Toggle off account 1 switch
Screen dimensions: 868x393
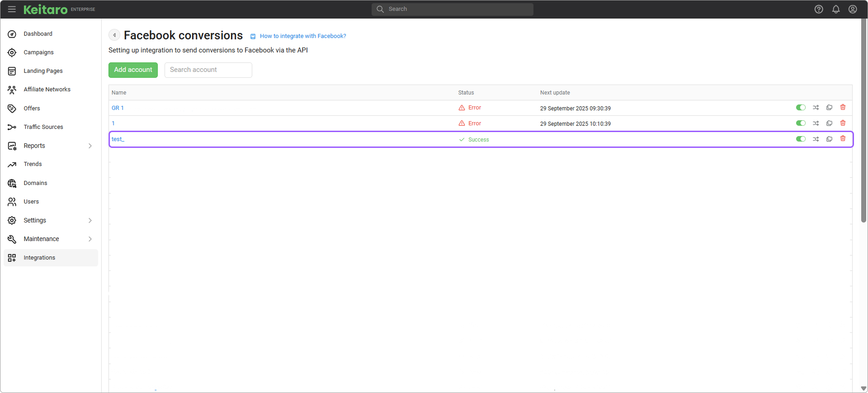pos(801,123)
